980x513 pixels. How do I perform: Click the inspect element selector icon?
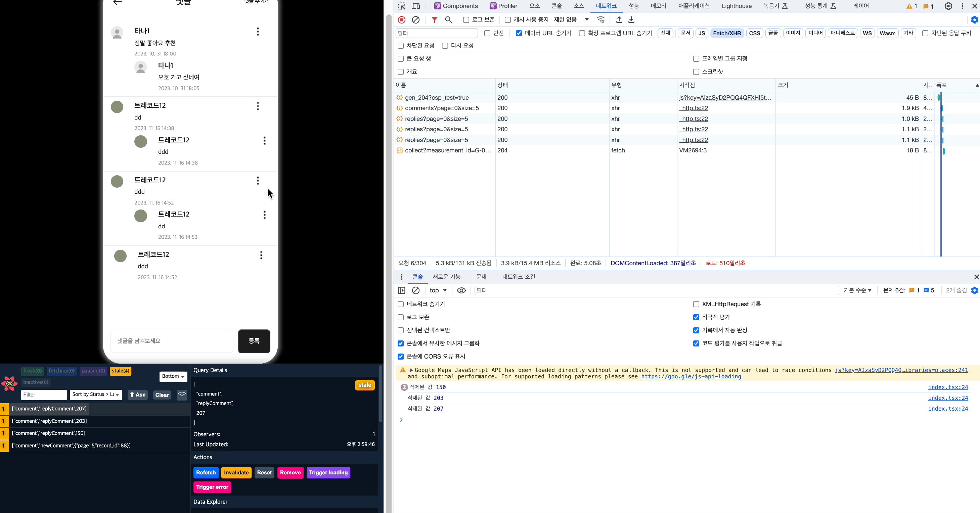click(x=402, y=6)
